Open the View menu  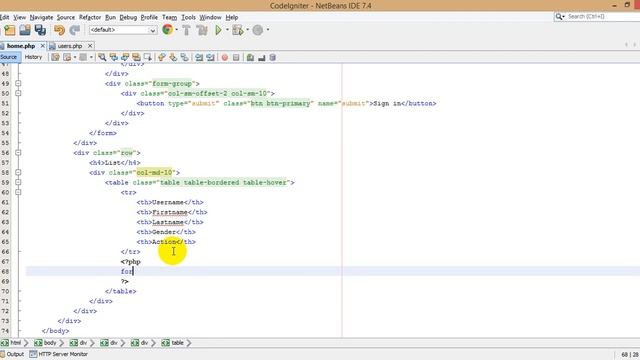tap(20, 17)
